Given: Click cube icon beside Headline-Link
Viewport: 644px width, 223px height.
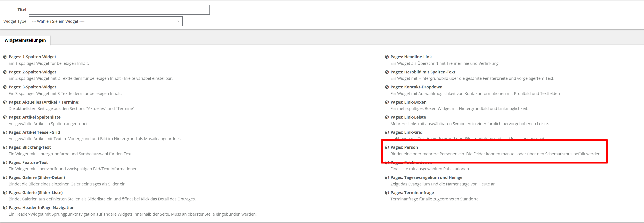Looking at the screenshot, I should (387, 57).
